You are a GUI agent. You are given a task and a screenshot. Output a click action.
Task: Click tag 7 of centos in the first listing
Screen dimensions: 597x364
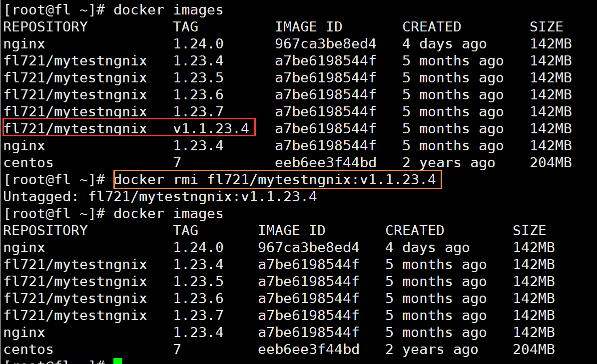point(177,163)
